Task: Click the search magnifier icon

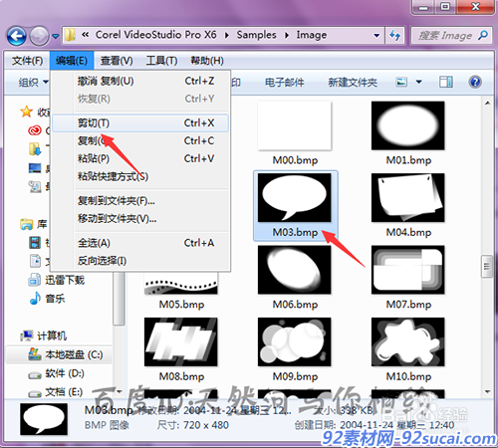Action: [483, 35]
